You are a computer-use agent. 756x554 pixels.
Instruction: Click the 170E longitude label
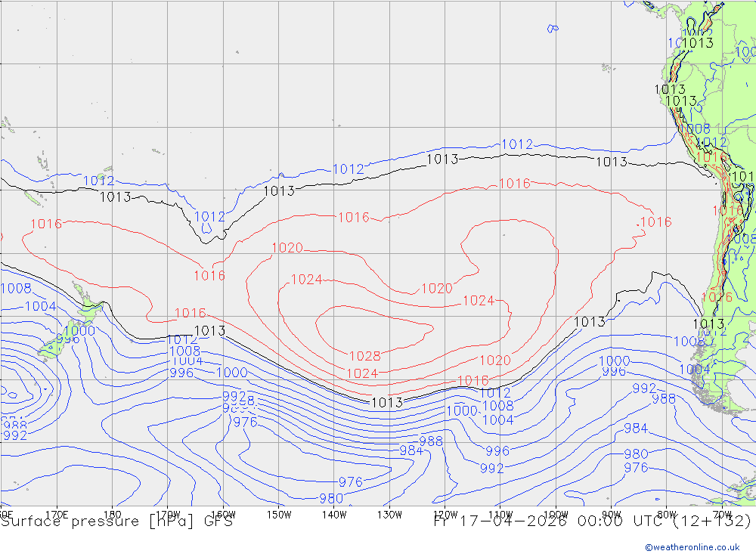pyautogui.click(x=57, y=514)
